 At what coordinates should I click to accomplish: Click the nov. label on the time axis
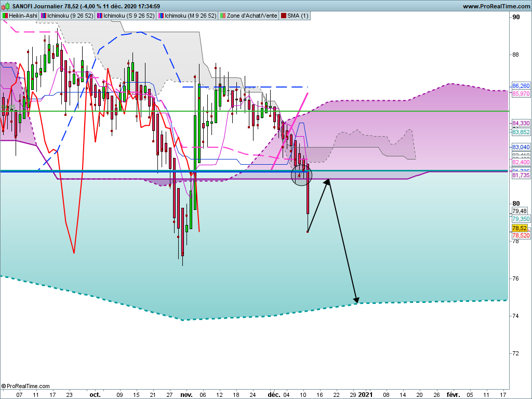point(187,395)
